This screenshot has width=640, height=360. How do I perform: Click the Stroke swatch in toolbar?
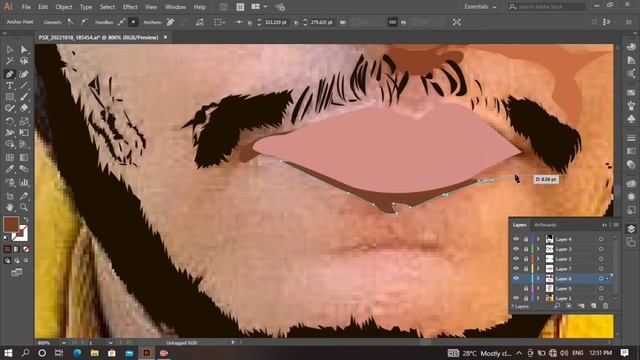click(20, 233)
